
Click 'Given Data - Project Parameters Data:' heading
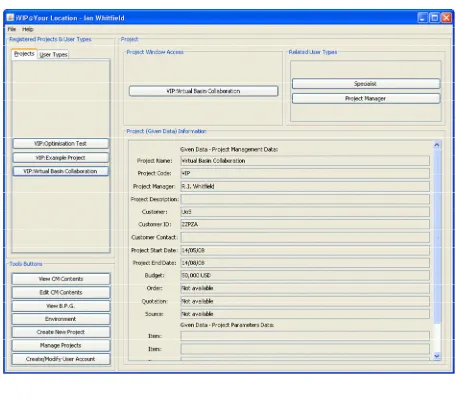[x=227, y=325]
